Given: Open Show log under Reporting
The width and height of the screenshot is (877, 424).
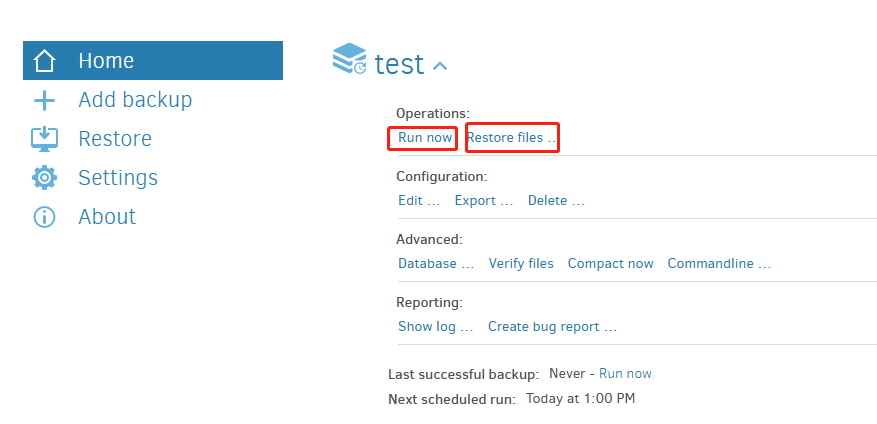Looking at the screenshot, I should click(x=435, y=326).
